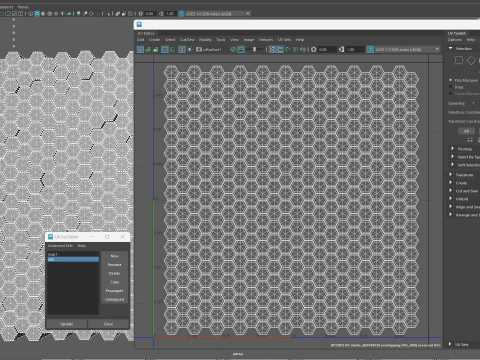This screenshot has width=480, height=360.
Task: Expand the Soft Selection section
Action: point(452,165)
